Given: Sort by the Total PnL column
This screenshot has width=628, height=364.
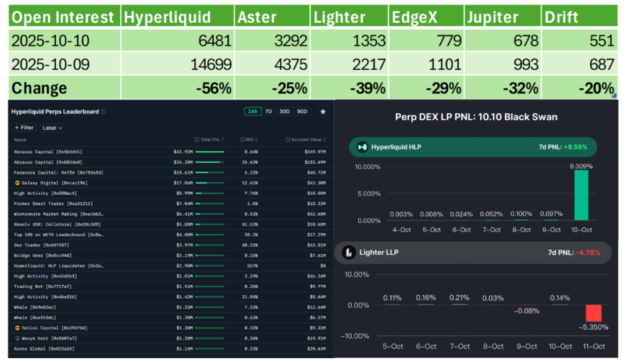Looking at the screenshot, I should [210, 140].
